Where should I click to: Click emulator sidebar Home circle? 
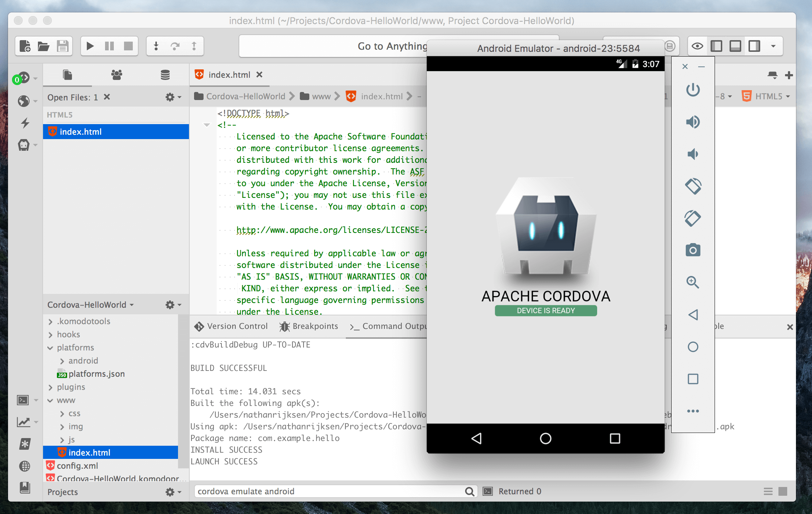(693, 347)
